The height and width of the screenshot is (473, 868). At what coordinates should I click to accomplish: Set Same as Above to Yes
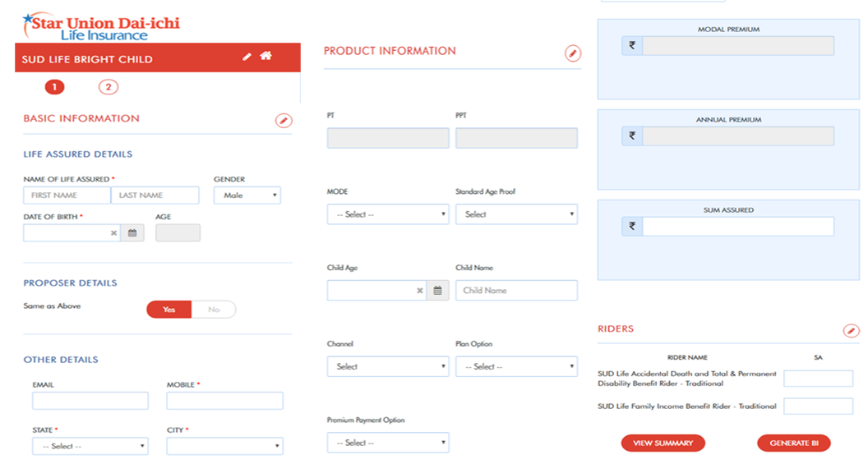(x=169, y=310)
